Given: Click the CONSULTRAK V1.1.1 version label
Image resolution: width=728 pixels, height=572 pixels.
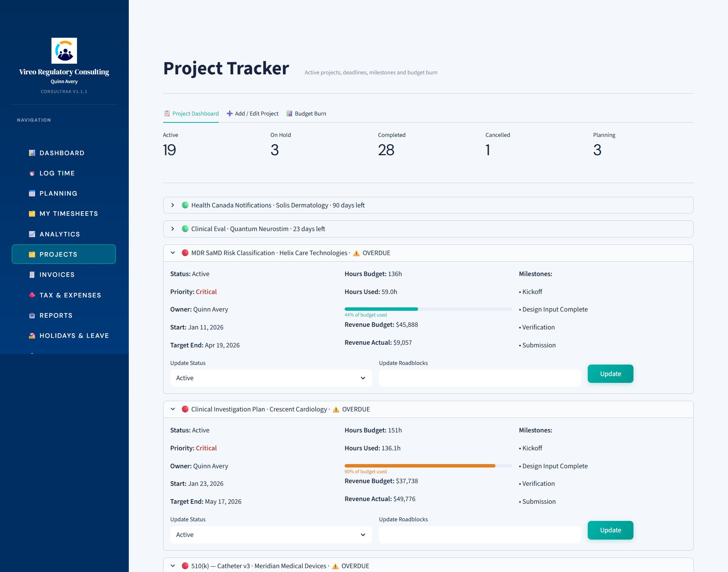Looking at the screenshot, I should (64, 92).
